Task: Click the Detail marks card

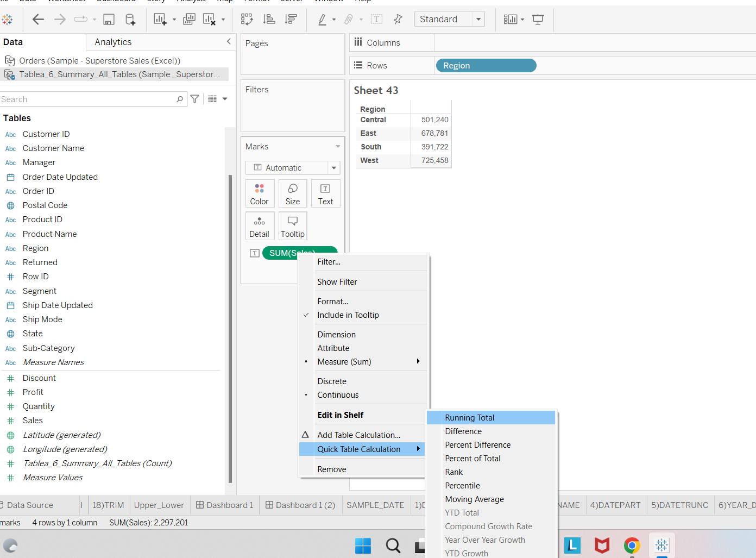Action: pos(260,226)
